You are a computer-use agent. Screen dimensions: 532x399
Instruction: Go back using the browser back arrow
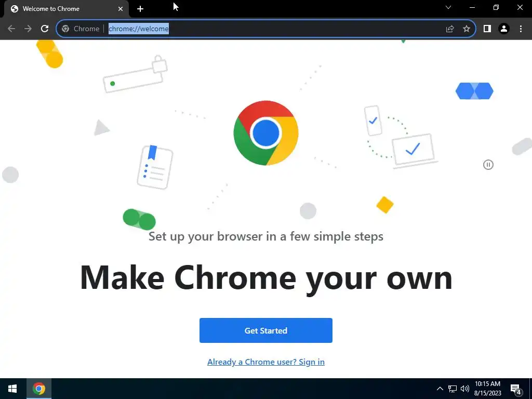(11, 29)
